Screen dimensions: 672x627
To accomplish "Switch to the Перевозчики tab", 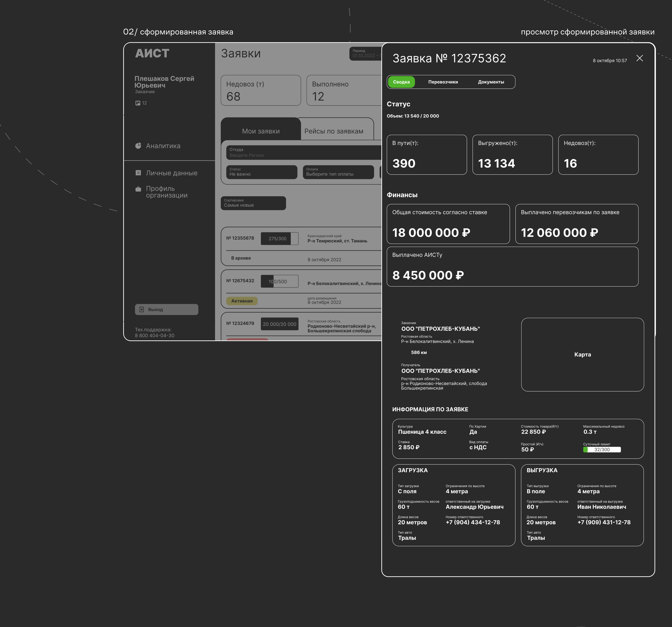I will point(443,82).
